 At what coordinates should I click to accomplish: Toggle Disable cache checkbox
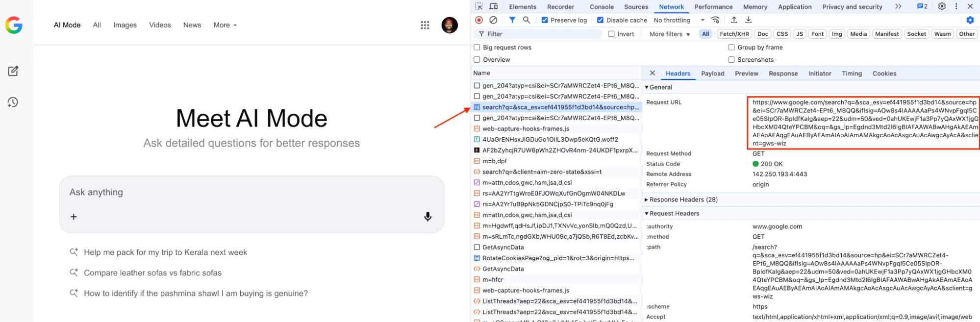pos(600,20)
